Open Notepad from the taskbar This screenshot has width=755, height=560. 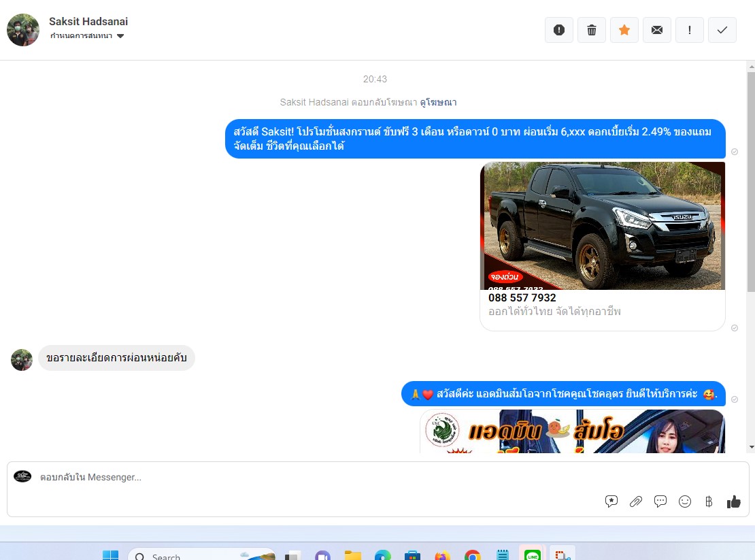pyautogui.click(x=502, y=555)
